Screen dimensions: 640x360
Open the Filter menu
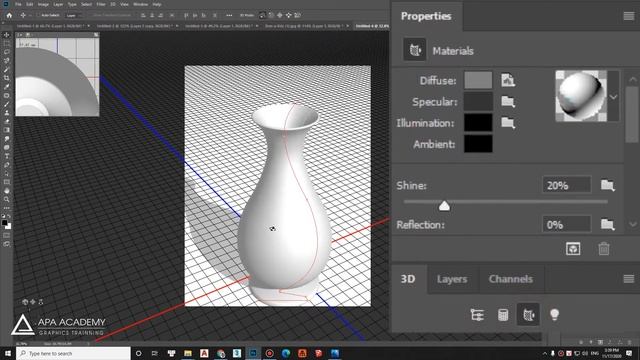click(x=101, y=4)
